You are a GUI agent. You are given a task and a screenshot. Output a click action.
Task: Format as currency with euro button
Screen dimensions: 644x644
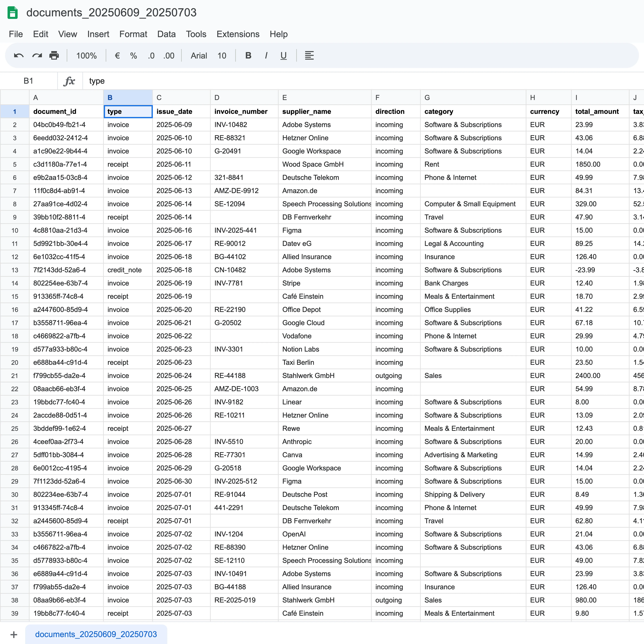[x=117, y=56]
